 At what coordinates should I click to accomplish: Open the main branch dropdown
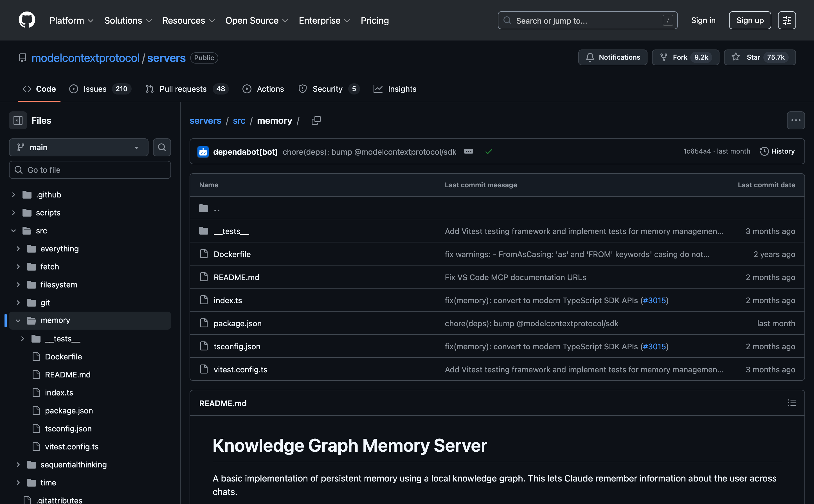(79, 147)
